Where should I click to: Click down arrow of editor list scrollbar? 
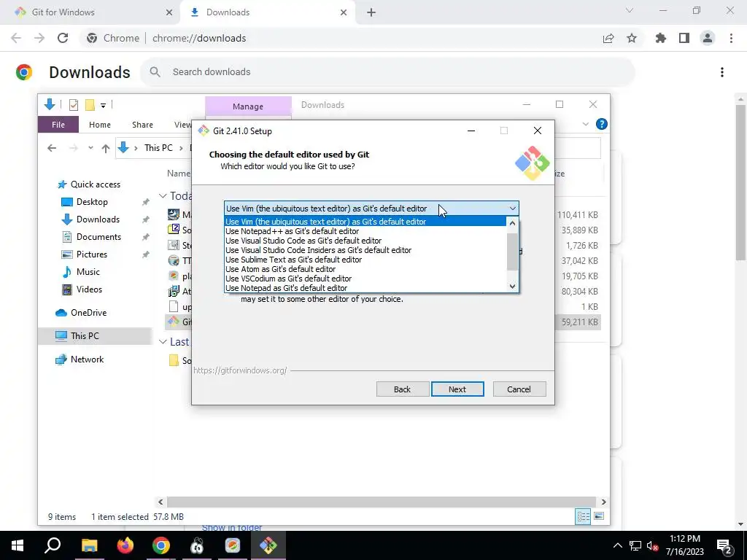[x=513, y=286]
